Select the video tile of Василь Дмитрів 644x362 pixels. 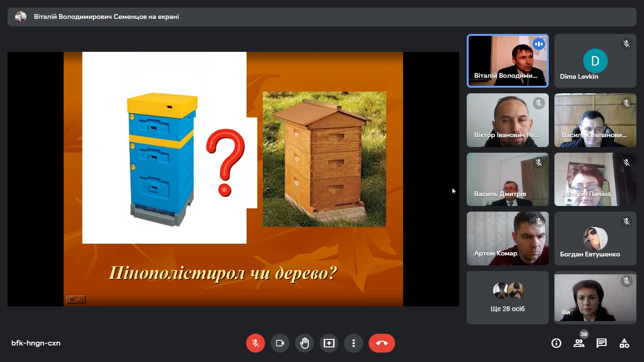(x=508, y=180)
